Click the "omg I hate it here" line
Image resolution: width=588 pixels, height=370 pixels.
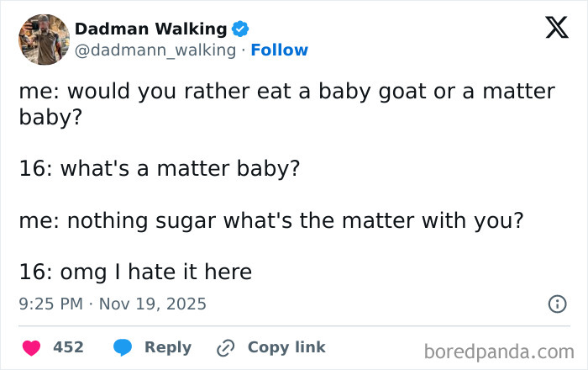click(135, 272)
